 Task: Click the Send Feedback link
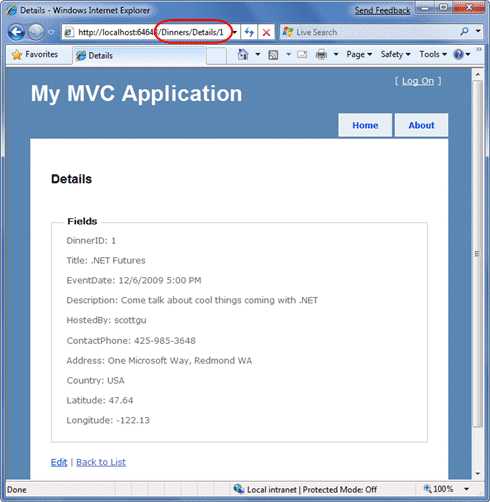pyautogui.click(x=382, y=11)
